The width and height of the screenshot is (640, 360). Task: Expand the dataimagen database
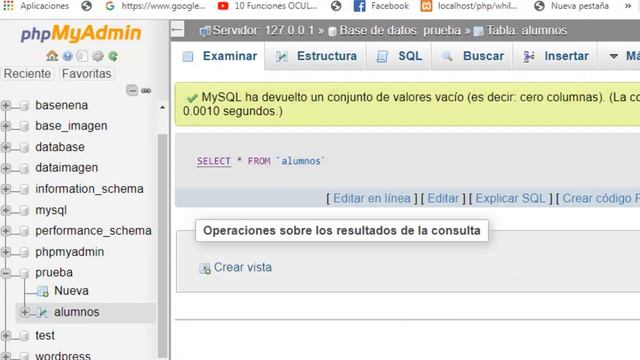pos(6,168)
